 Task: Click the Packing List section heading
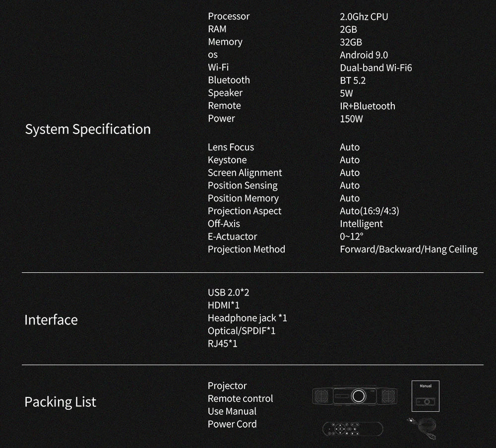click(x=60, y=401)
